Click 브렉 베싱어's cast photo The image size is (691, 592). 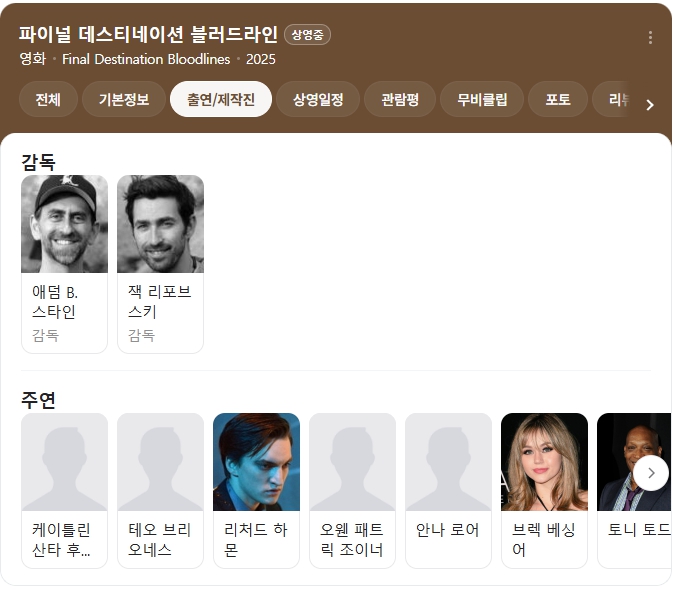coord(544,462)
